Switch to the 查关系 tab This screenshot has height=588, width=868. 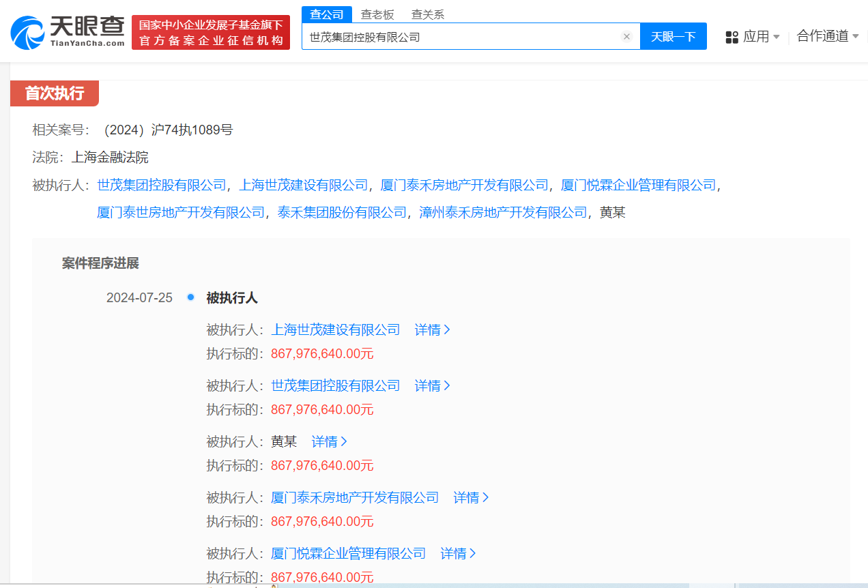(x=427, y=14)
